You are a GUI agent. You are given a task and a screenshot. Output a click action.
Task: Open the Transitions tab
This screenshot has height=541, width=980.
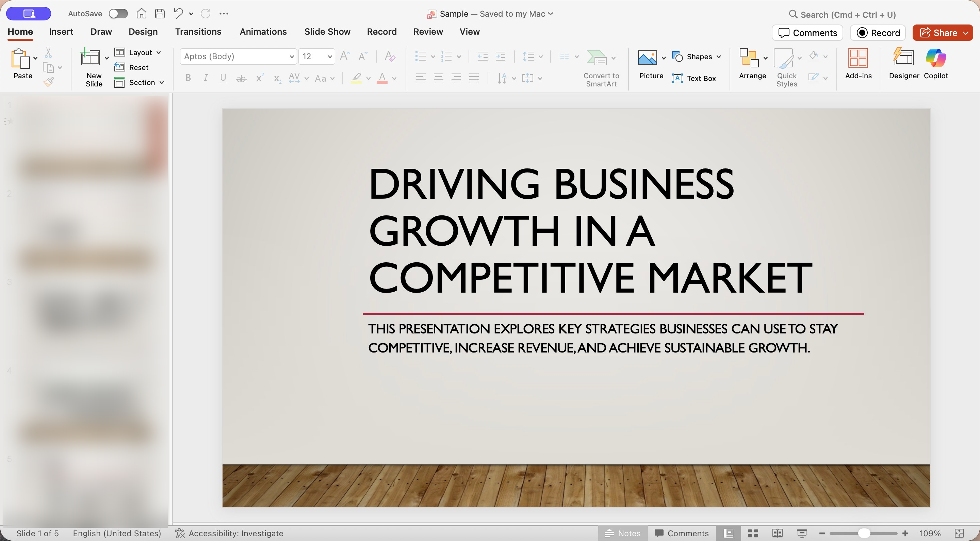tap(198, 32)
